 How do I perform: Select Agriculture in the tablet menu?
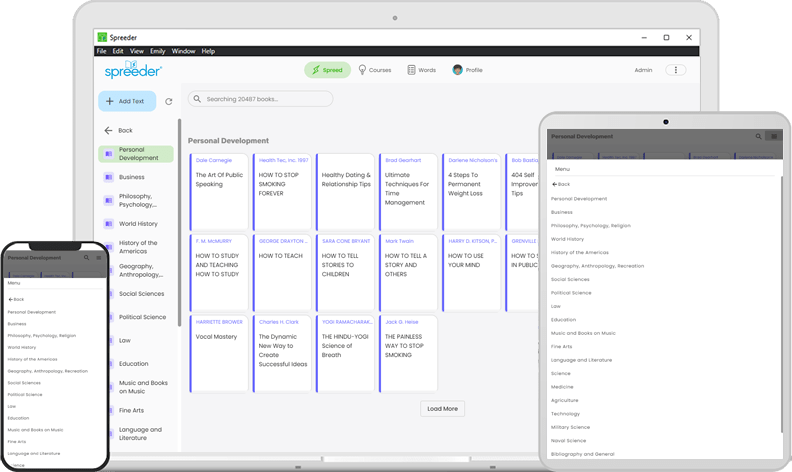pos(565,400)
